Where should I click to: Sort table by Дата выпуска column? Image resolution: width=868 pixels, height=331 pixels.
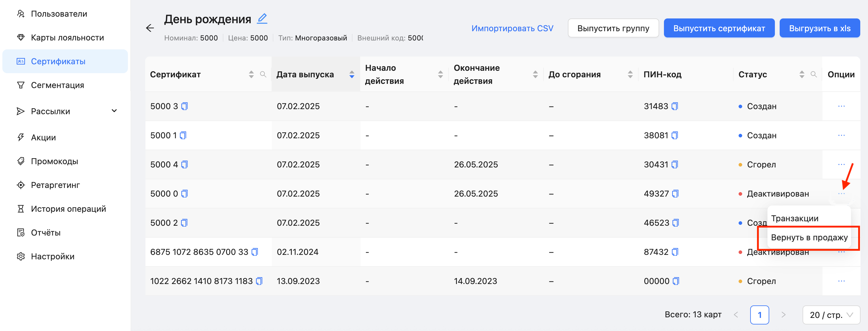pyautogui.click(x=352, y=74)
